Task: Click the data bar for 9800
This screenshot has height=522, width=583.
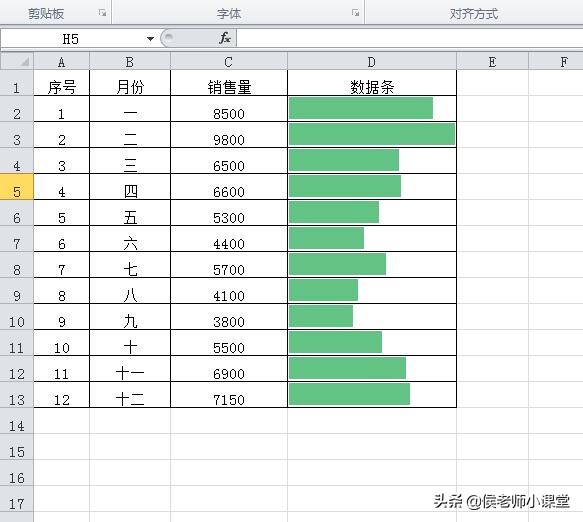Action: 372,134
